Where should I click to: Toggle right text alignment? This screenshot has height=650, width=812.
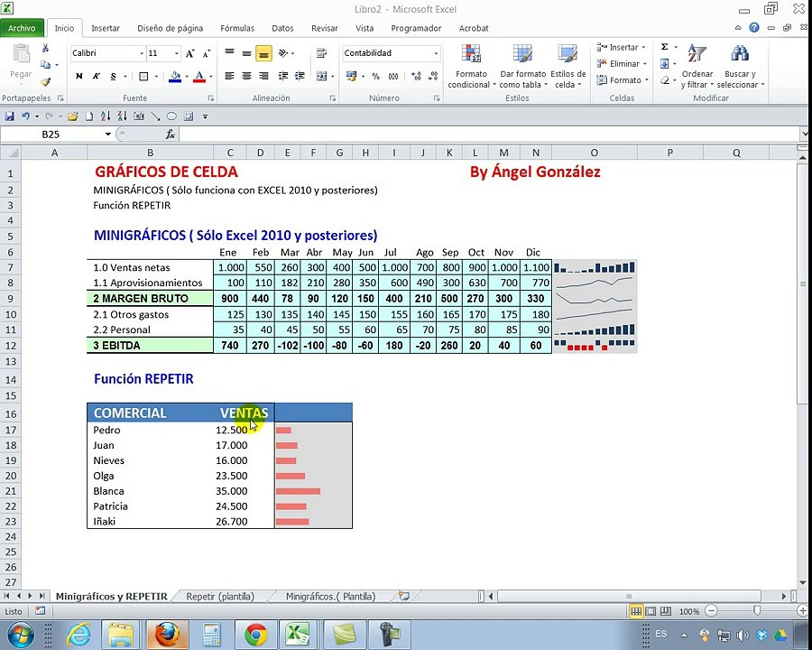[x=263, y=76]
